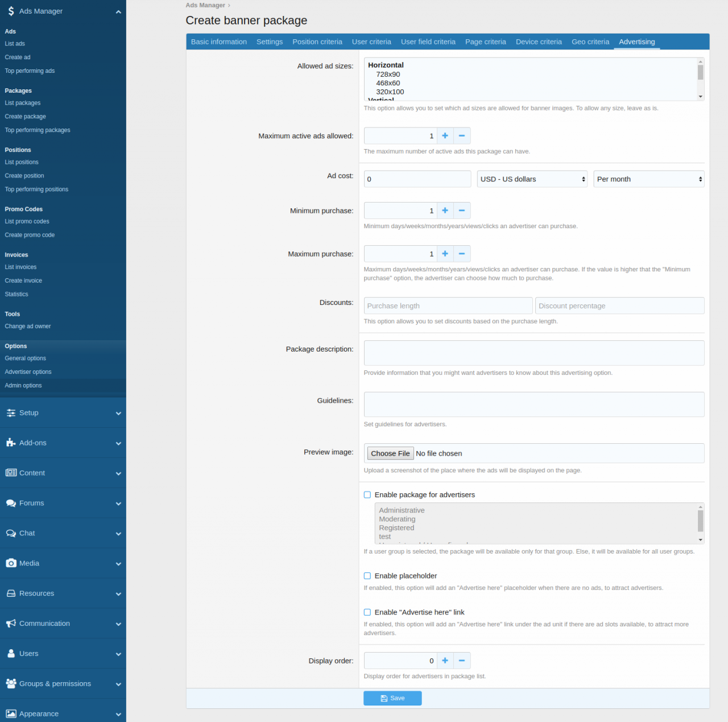Increase Maximum active ads with plus stepper
Viewport: 728px width, 722px height.
pyautogui.click(x=445, y=135)
